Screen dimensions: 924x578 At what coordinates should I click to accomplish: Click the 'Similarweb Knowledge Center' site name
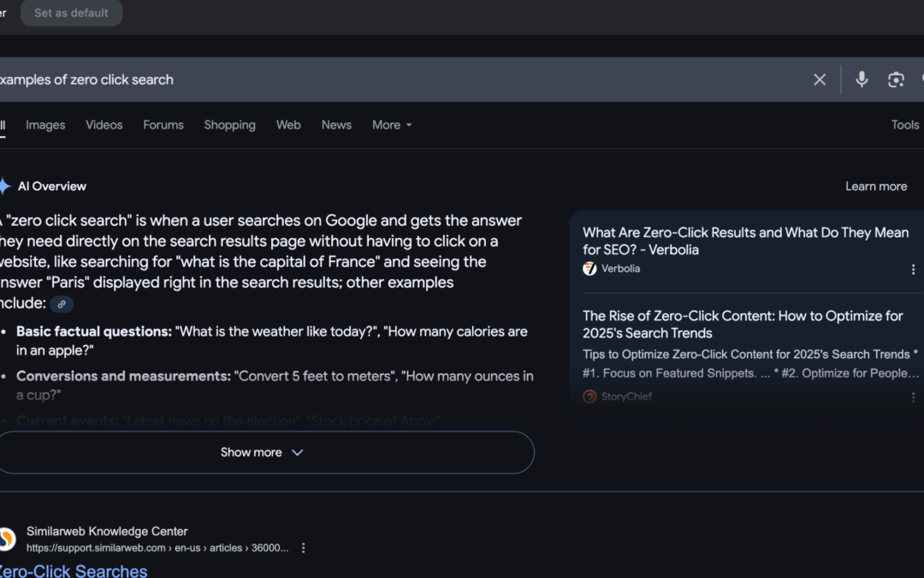pos(107,532)
